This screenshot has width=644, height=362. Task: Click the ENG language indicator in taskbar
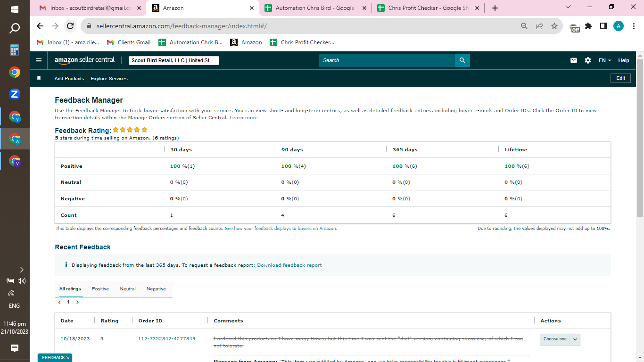(15, 305)
